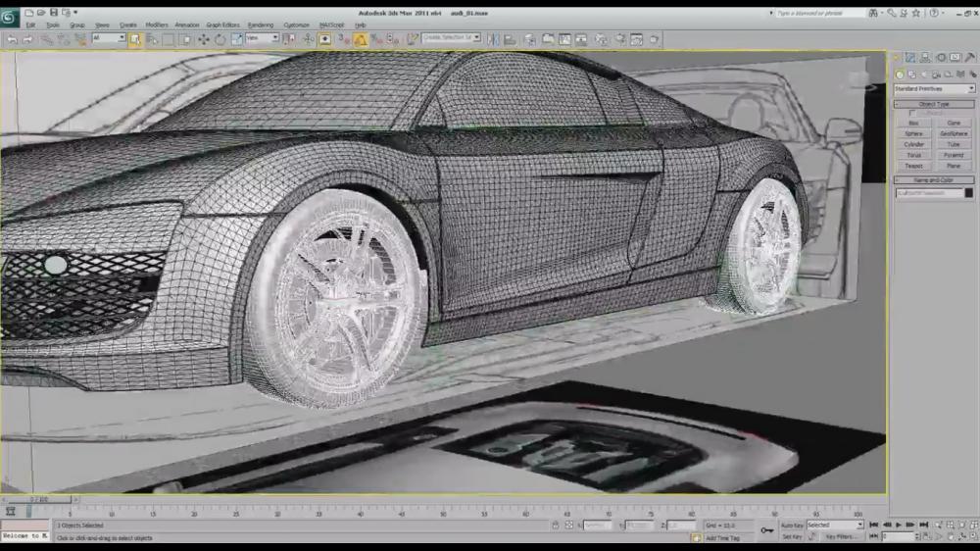The height and width of the screenshot is (551, 980).
Task: Click the Select Object tool
Action: click(134, 39)
